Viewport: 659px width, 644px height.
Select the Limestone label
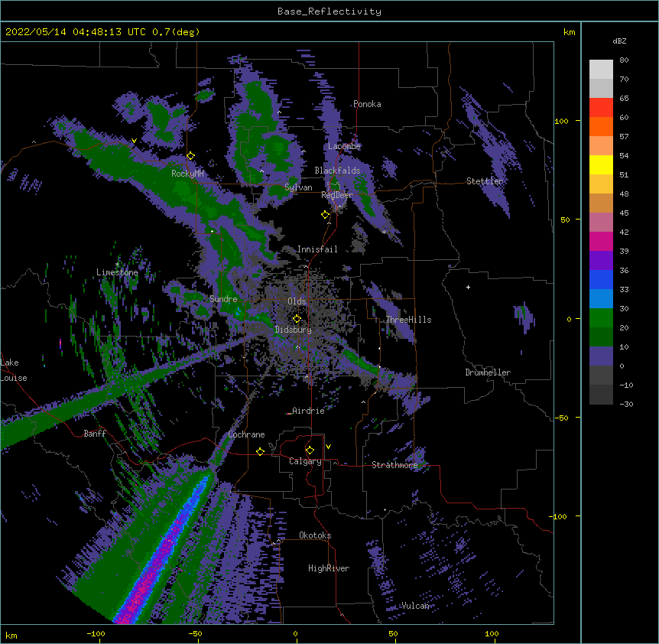coord(117,272)
